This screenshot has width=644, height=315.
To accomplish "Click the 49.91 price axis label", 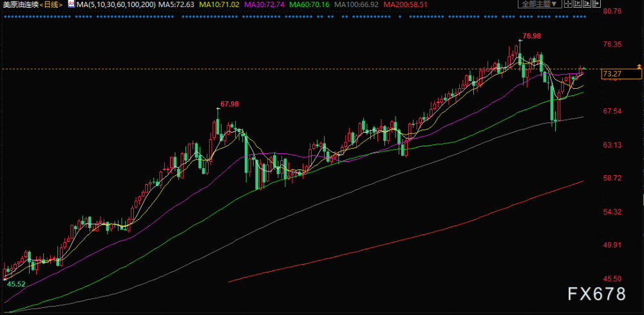I will pyautogui.click(x=612, y=245).
